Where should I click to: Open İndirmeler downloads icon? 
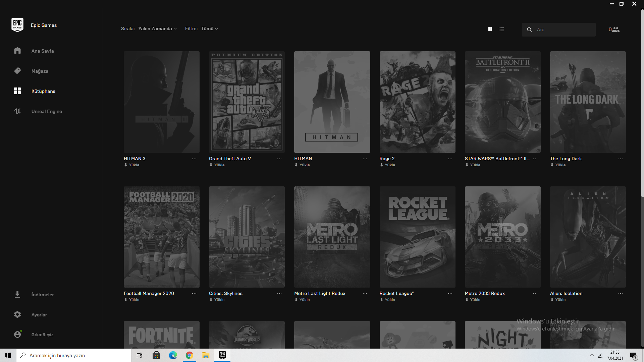[x=17, y=294]
